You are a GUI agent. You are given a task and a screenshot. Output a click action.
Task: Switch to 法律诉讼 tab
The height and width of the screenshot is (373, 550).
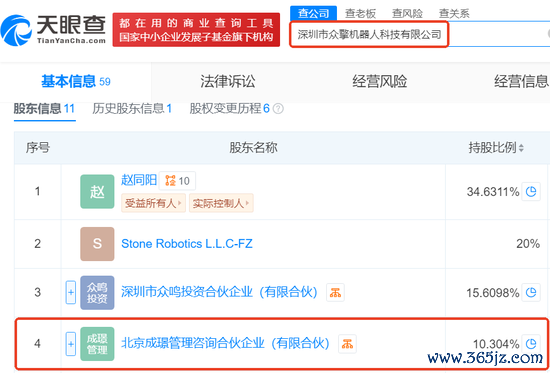point(228,81)
